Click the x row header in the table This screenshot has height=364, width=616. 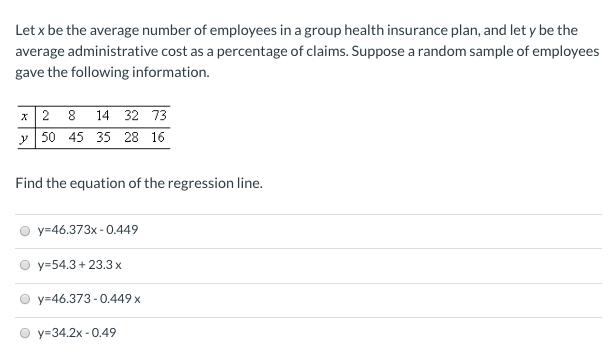coord(24,116)
